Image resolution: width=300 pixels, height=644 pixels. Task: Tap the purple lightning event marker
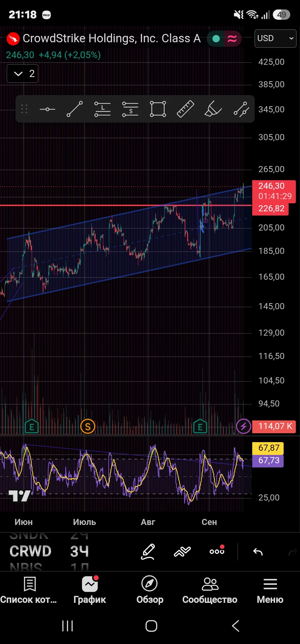[x=243, y=426]
